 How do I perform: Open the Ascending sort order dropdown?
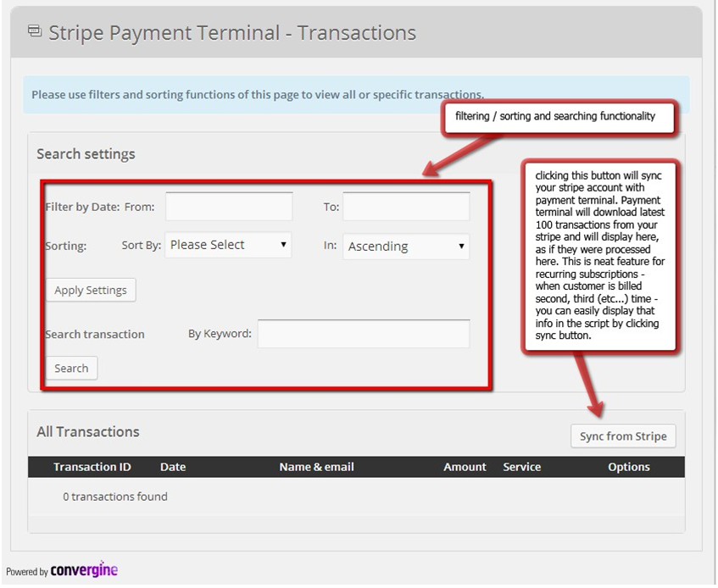[406, 247]
